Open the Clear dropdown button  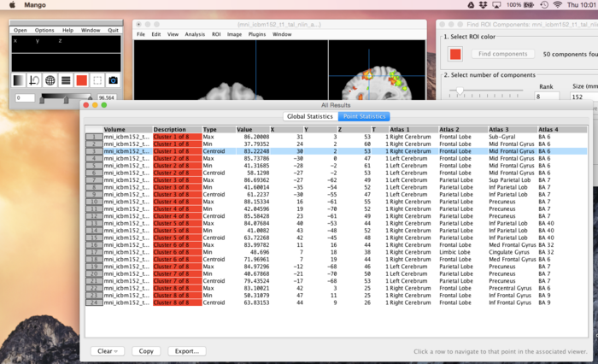pyautogui.click(x=107, y=350)
